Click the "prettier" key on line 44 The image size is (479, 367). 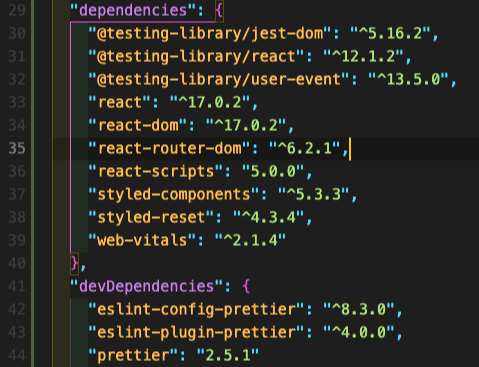pos(133,355)
